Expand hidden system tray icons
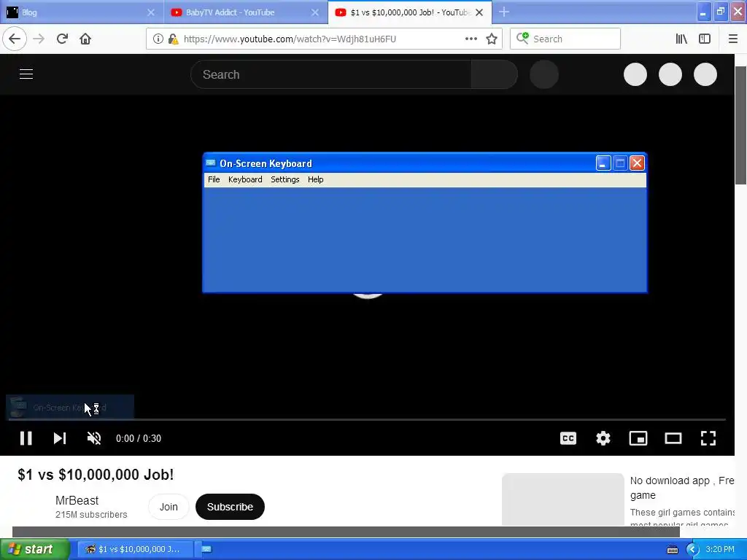Image resolution: width=747 pixels, height=560 pixels. point(692,549)
